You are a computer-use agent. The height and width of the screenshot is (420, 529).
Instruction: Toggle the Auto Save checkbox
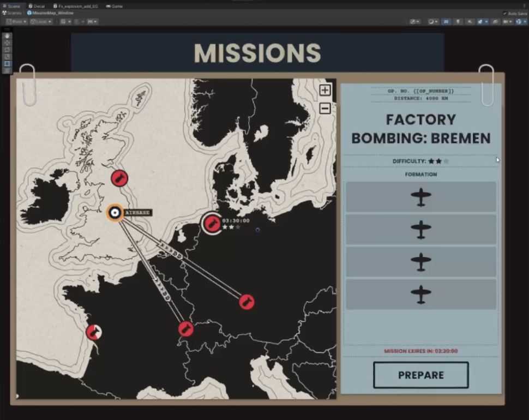click(504, 13)
